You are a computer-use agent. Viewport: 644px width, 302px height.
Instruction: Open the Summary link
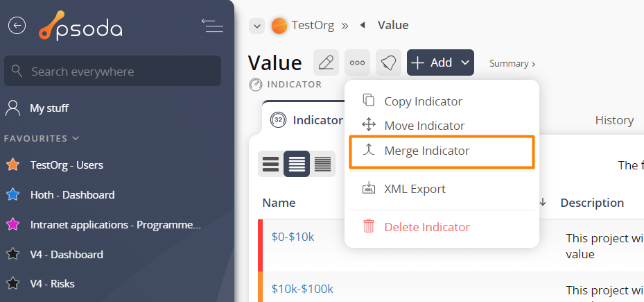[x=512, y=63]
